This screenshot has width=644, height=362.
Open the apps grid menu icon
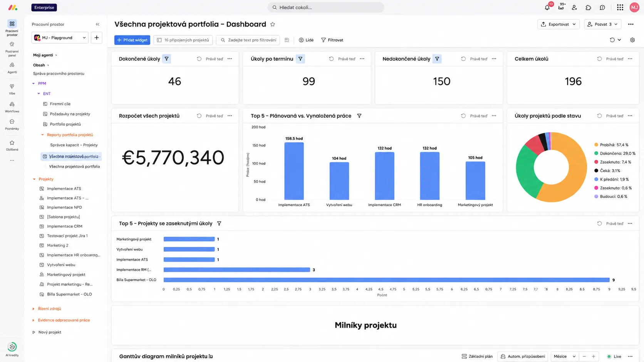620,7
